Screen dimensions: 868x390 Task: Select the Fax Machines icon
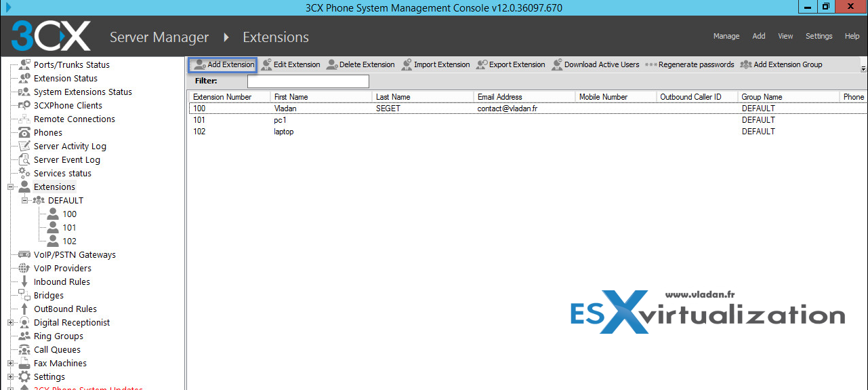tap(24, 363)
